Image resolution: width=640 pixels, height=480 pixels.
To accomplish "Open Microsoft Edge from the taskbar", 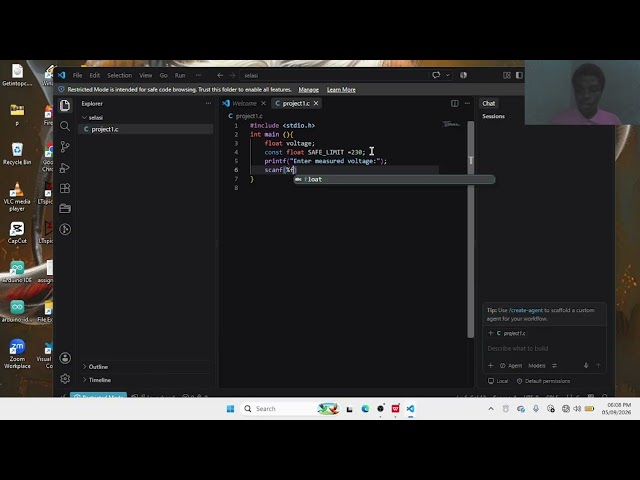I will [365, 409].
